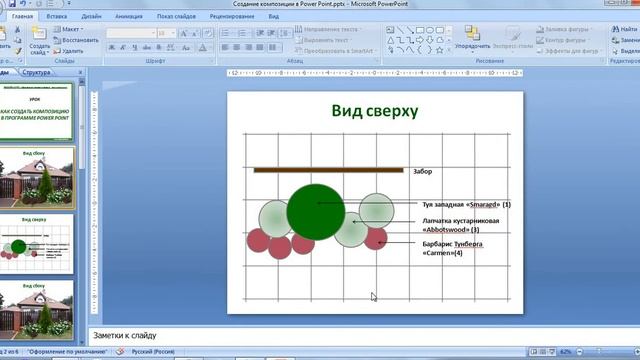This screenshot has height=360, width=640.
Task: Click the decrease indent icon
Action: 260,33
